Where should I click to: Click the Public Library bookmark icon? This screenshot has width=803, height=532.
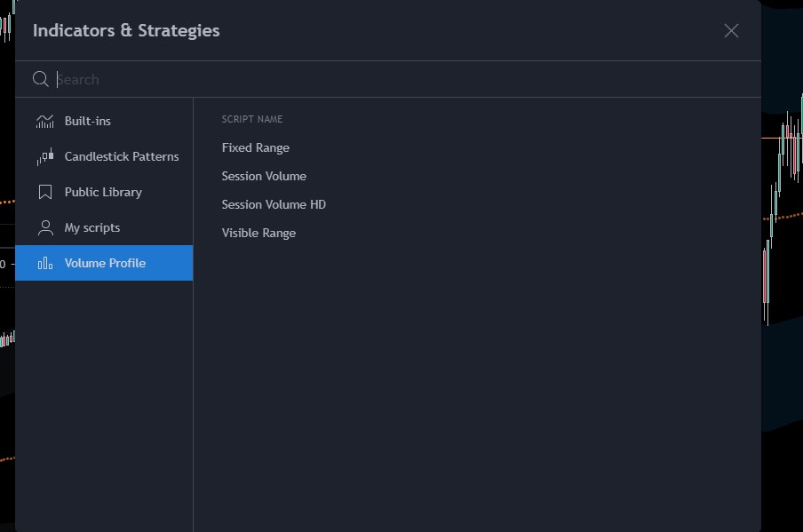pos(45,192)
